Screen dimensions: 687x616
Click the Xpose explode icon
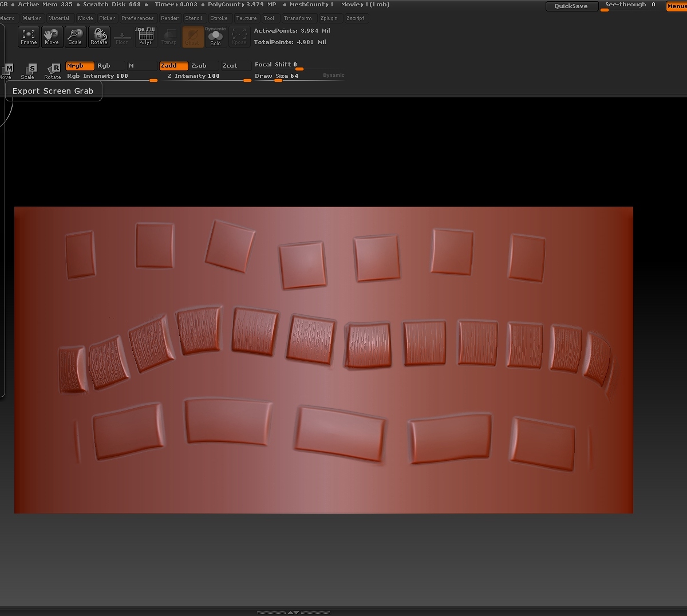coord(239,37)
